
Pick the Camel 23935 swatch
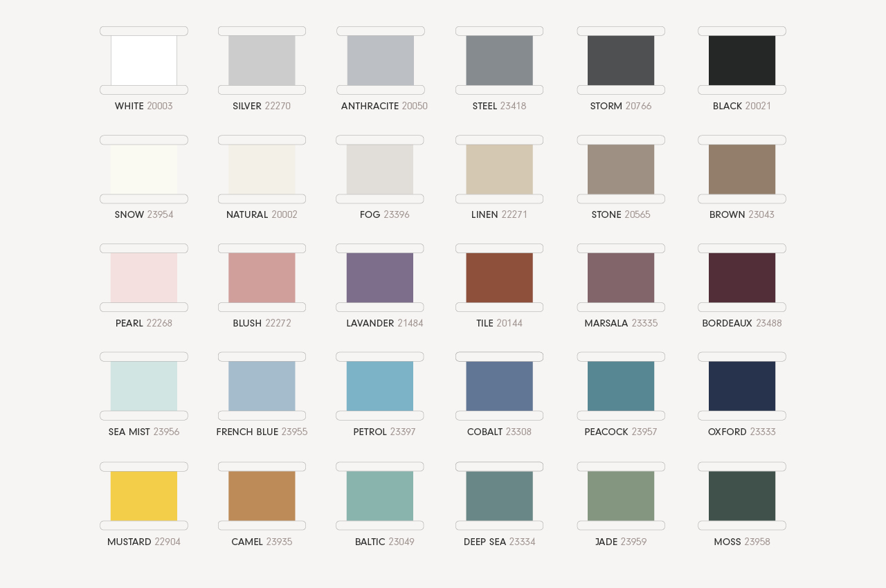coord(262,496)
